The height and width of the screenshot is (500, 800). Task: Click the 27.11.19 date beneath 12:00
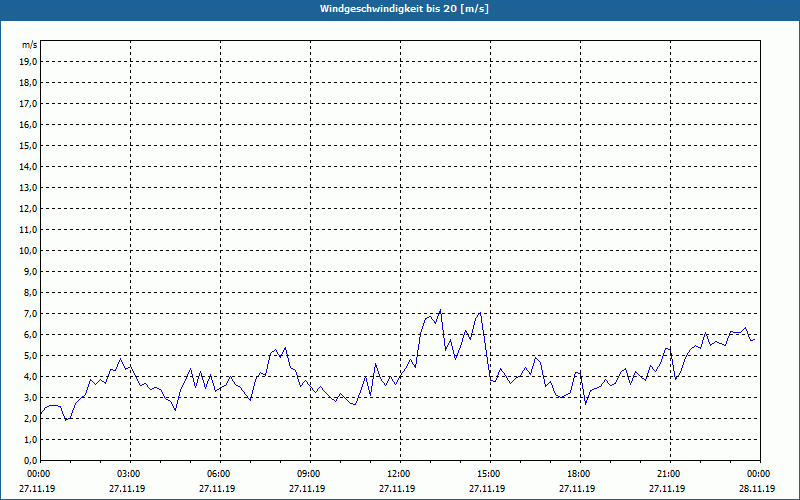tap(397, 489)
